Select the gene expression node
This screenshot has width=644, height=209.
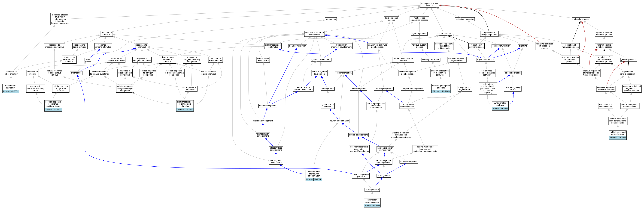click(629, 59)
